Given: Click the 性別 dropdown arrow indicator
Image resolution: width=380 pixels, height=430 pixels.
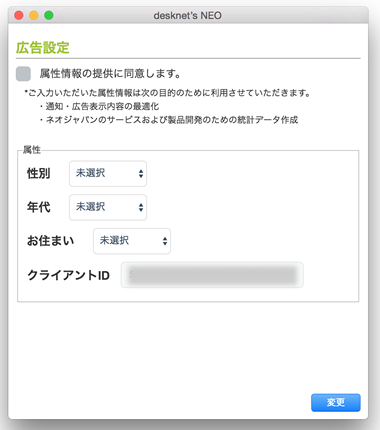Looking at the screenshot, I should coord(141,174).
